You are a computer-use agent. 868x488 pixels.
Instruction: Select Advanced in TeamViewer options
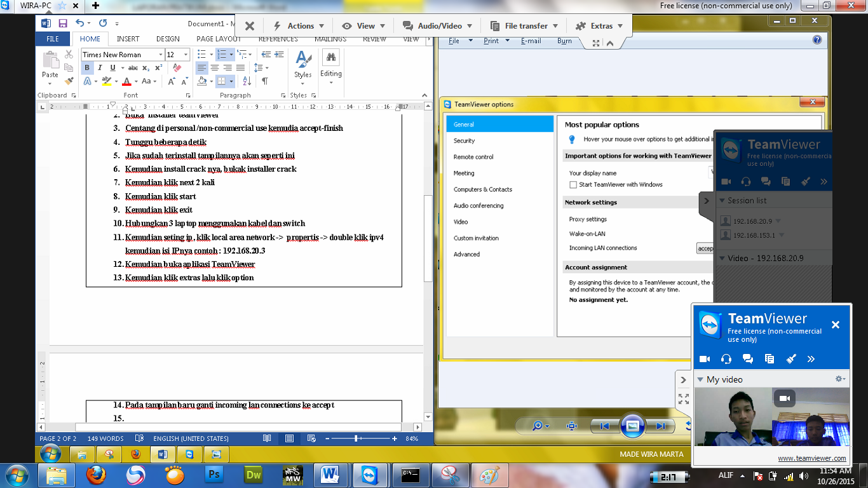pyautogui.click(x=466, y=254)
